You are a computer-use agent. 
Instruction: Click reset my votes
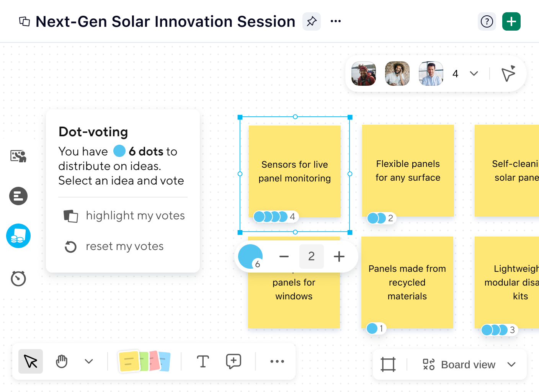click(x=124, y=246)
